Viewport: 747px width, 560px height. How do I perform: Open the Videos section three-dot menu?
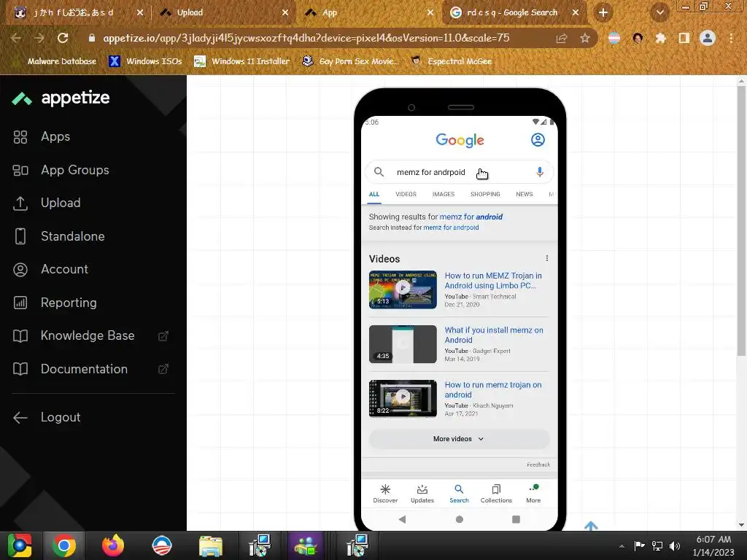(x=547, y=259)
